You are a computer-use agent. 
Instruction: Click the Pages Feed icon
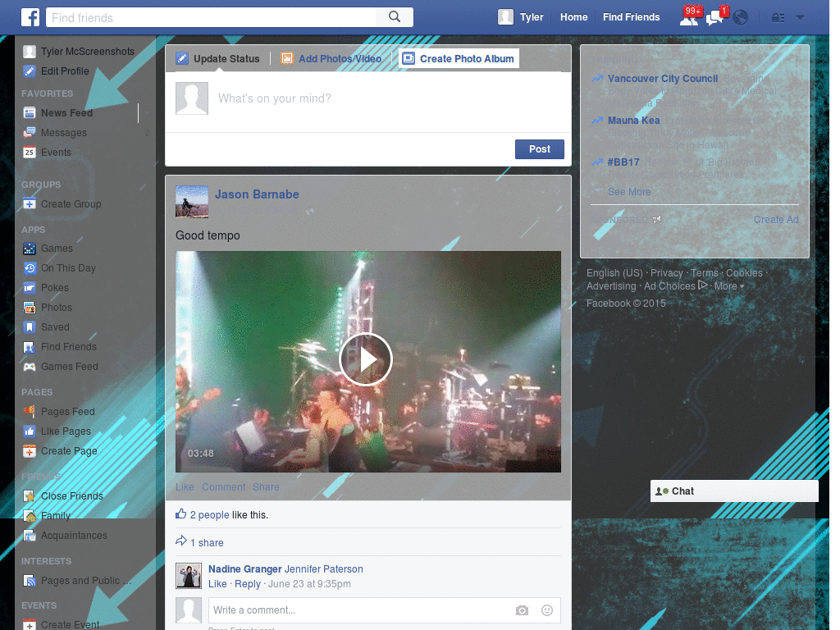click(x=30, y=412)
